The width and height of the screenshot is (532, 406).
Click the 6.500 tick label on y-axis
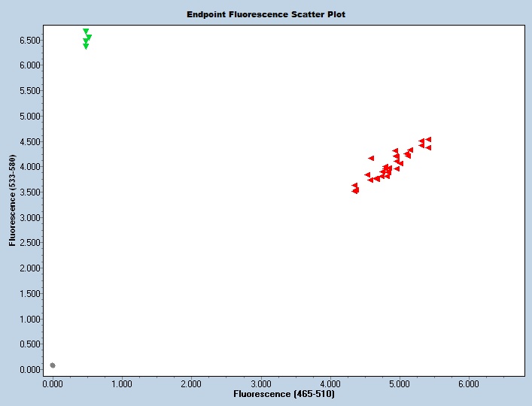(29, 40)
